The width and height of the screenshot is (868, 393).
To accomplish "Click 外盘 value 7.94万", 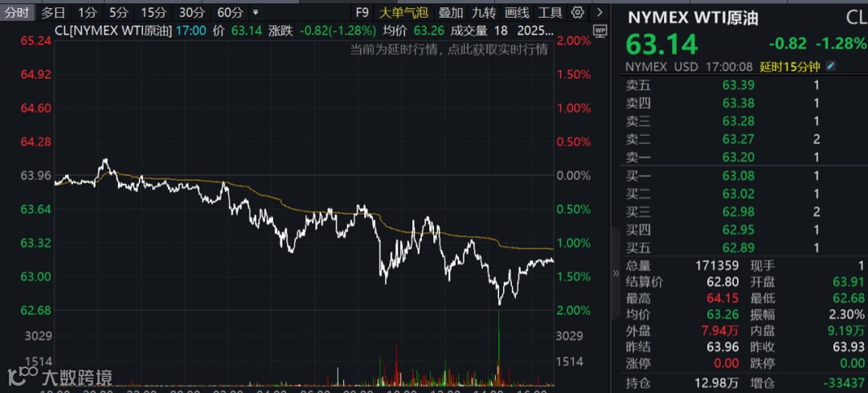I will (x=719, y=331).
